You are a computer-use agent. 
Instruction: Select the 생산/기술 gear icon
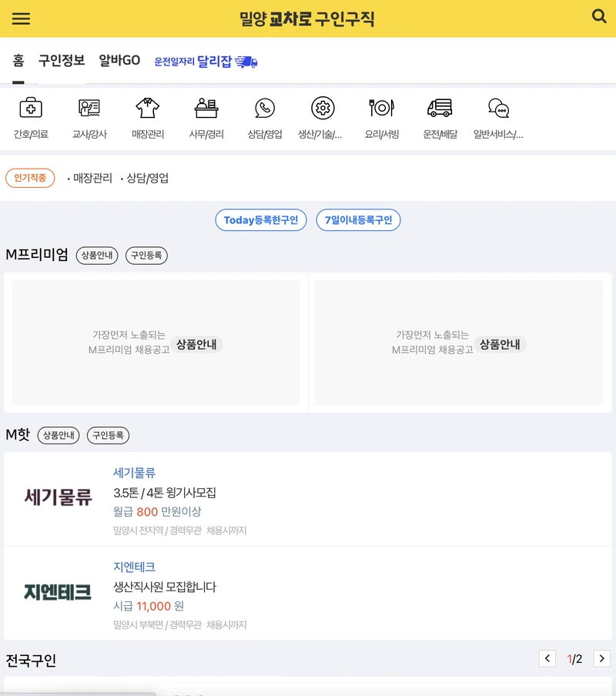click(x=323, y=109)
